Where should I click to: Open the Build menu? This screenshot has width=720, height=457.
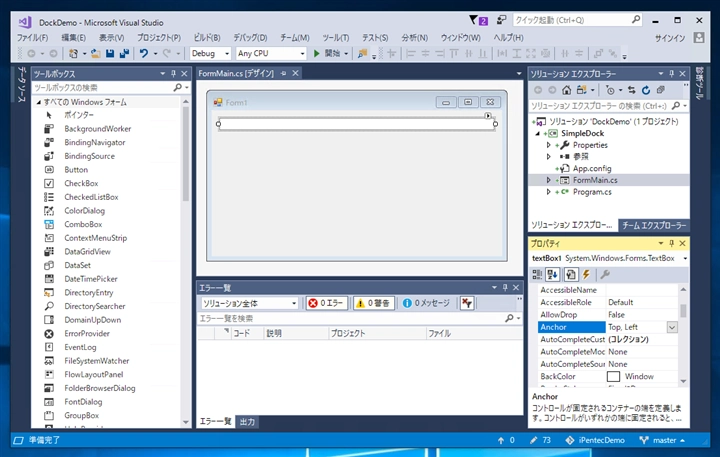pos(207,38)
